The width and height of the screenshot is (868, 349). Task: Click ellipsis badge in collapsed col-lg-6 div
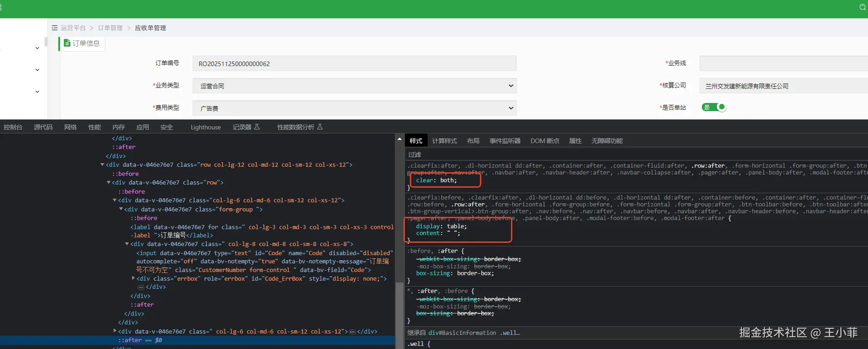352,332
